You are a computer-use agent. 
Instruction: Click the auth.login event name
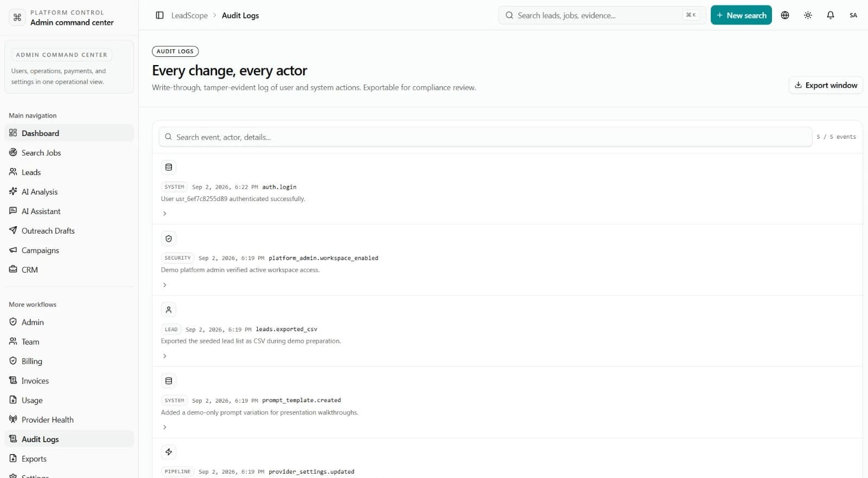tap(279, 187)
